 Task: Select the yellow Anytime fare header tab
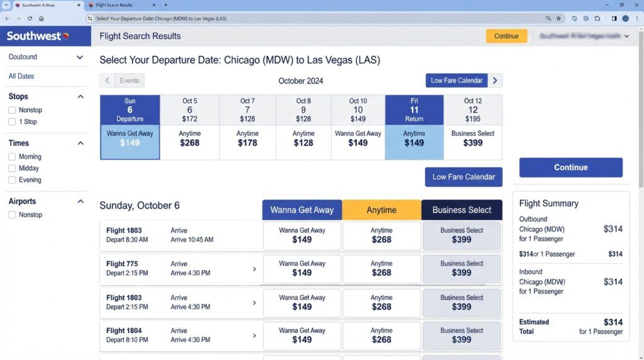(x=382, y=210)
